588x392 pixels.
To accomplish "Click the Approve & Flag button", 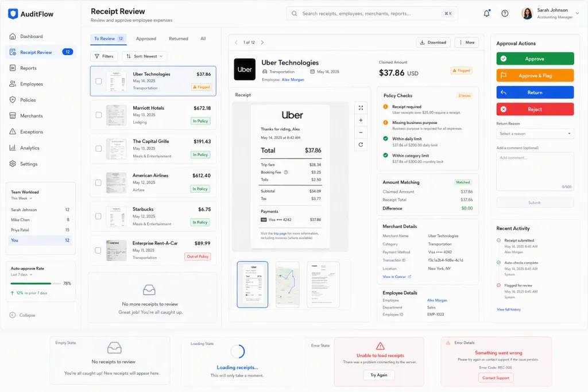I will click(x=535, y=76).
